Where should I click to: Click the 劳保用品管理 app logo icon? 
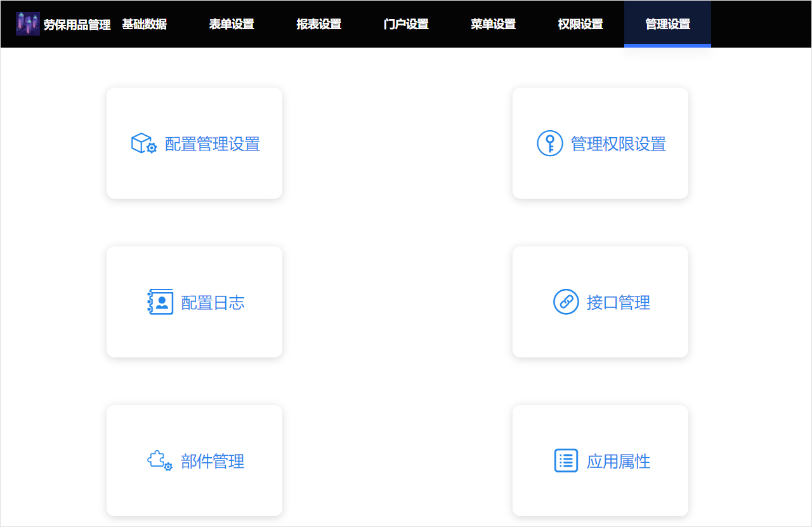point(28,24)
